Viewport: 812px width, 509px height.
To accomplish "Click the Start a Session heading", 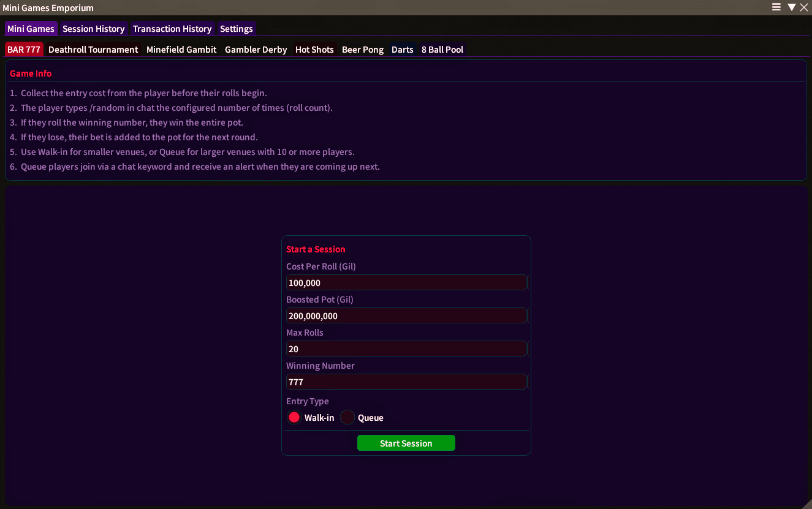I will [316, 249].
